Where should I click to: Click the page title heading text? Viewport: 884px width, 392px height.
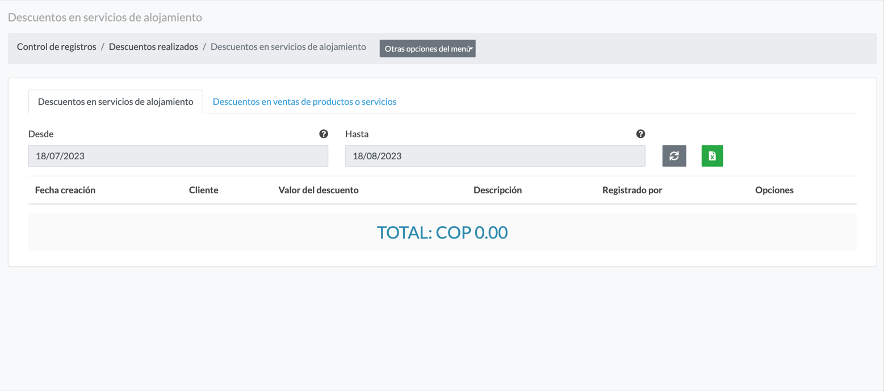pos(105,17)
